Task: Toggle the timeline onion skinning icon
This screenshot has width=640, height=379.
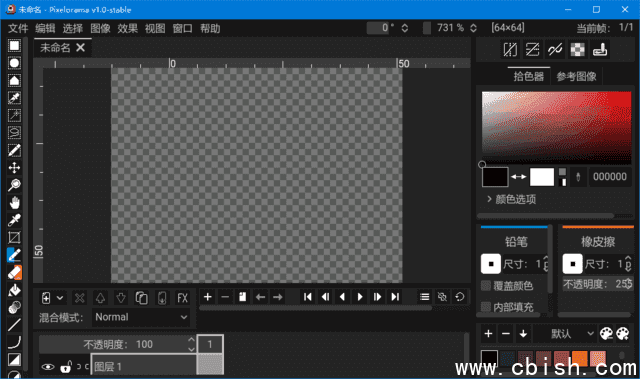Action: pos(442,297)
